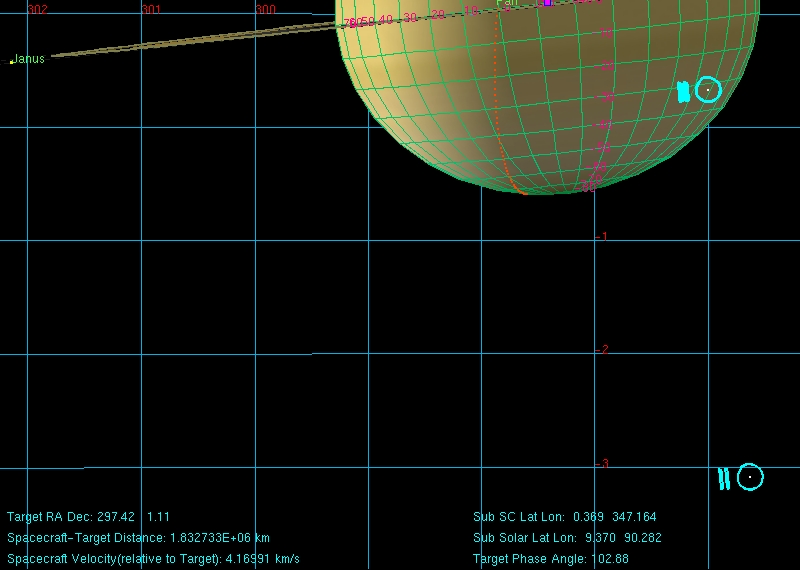The image size is (800, 570).
Task: Click the 300 right ascension grid label
Action: [x=265, y=9]
